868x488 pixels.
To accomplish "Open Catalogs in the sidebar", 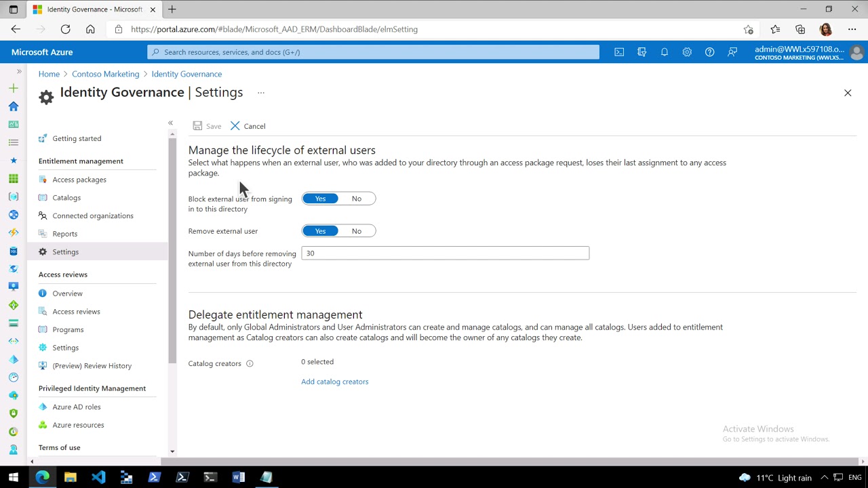I will point(66,198).
